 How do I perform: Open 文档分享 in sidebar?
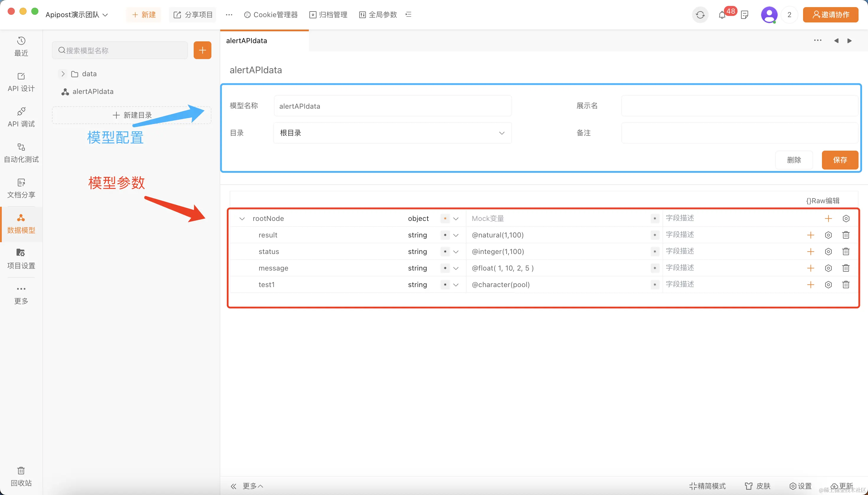21,188
